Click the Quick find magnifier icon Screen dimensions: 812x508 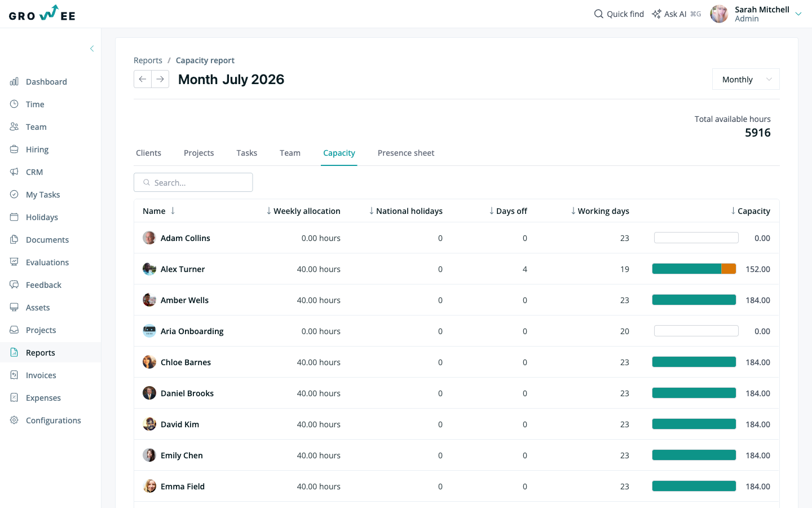click(599, 14)
